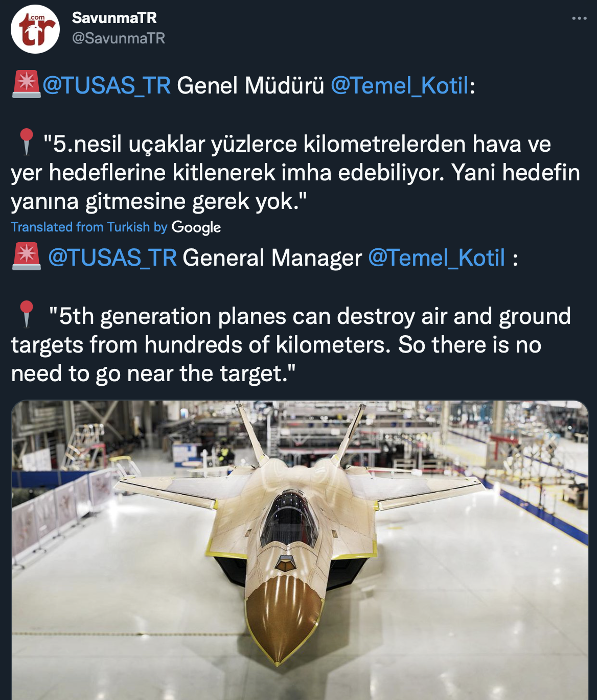Click the red pin emoji before "5th generation"

click(x=26, y=314)
